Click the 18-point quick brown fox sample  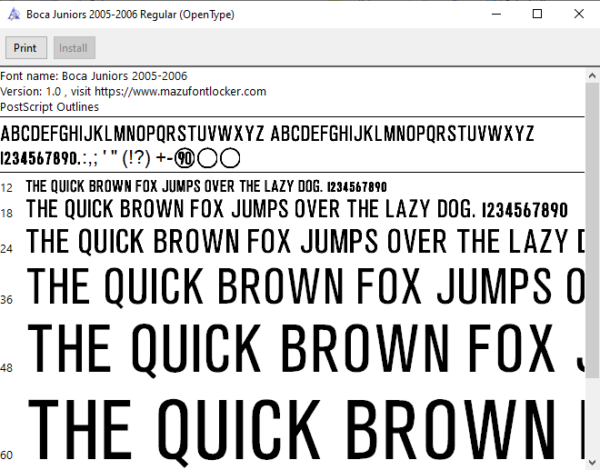click(297, 209)
